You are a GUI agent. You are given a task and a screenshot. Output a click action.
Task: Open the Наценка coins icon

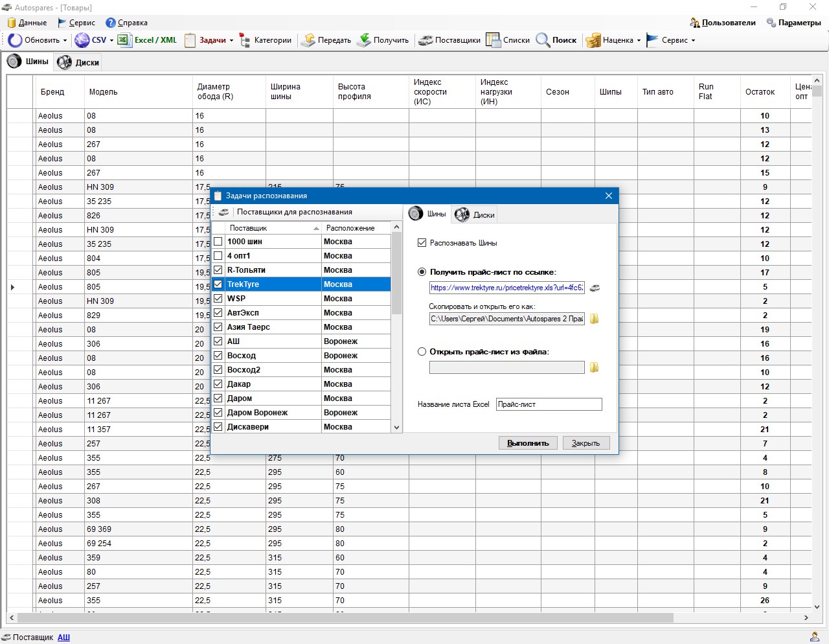click(x=593, y=40)
